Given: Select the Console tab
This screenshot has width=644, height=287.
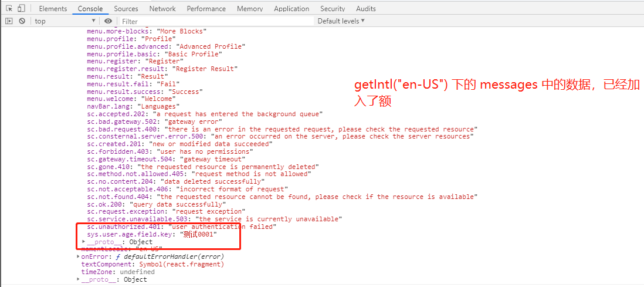Looking at the screenshot, I should [90, 9].
